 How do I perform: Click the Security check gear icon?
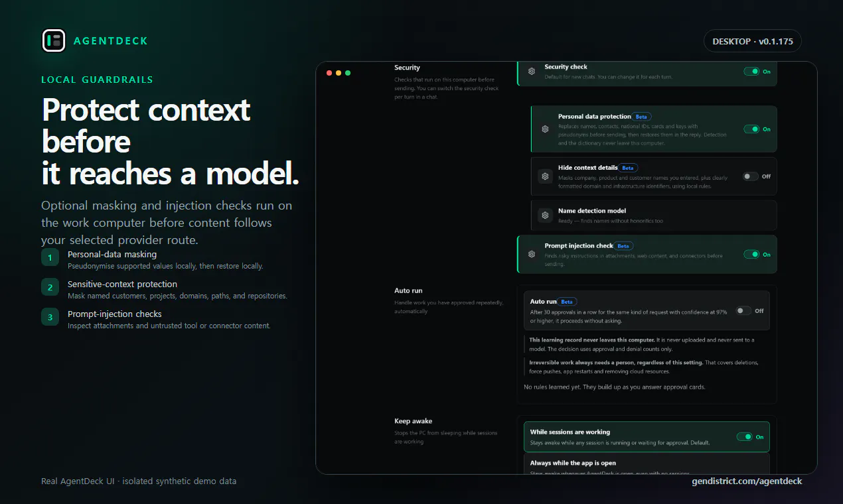532,72
